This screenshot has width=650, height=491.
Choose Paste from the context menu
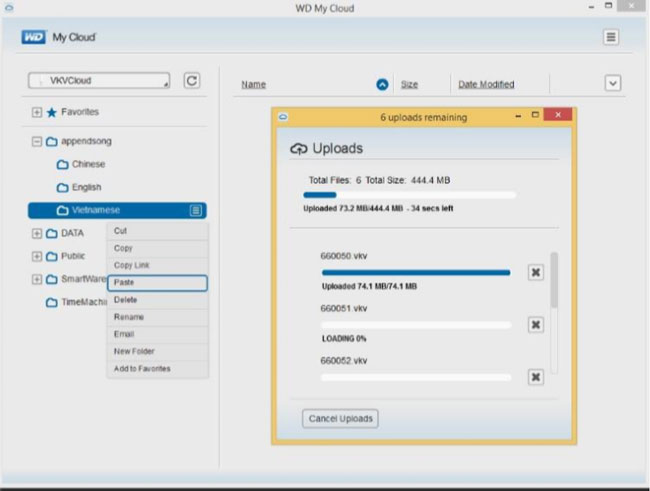coord(157,283)
